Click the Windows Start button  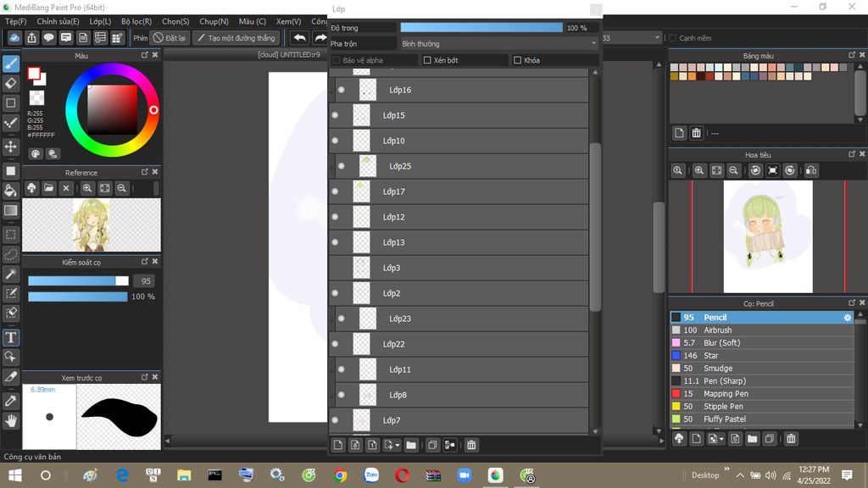(15, 475)
